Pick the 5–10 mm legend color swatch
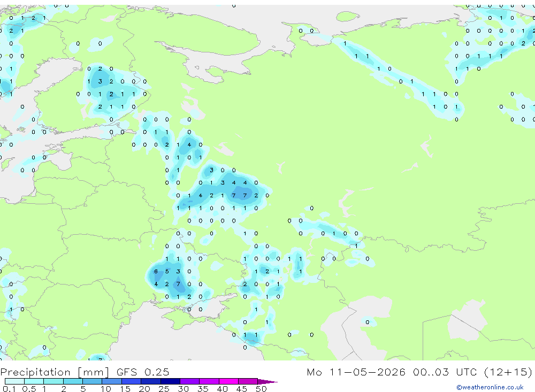The height and width of the screenshot is (392, 535). tap(92, 381)
